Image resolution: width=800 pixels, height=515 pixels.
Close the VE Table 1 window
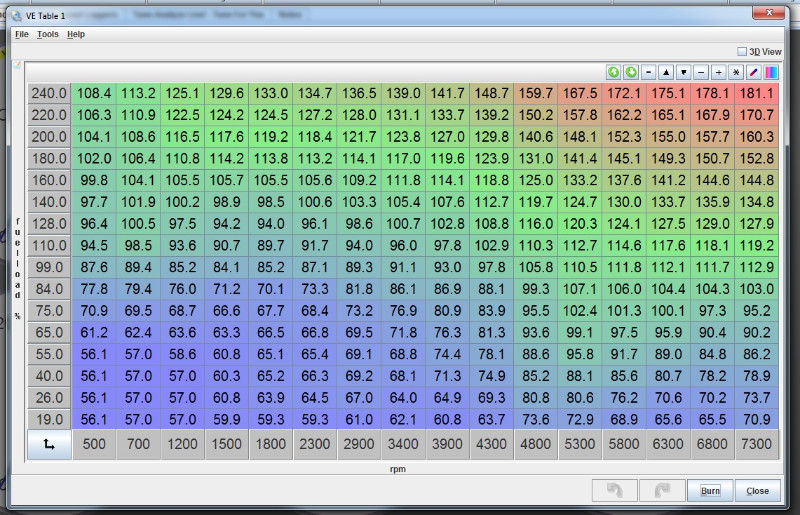tap(768, 13)
